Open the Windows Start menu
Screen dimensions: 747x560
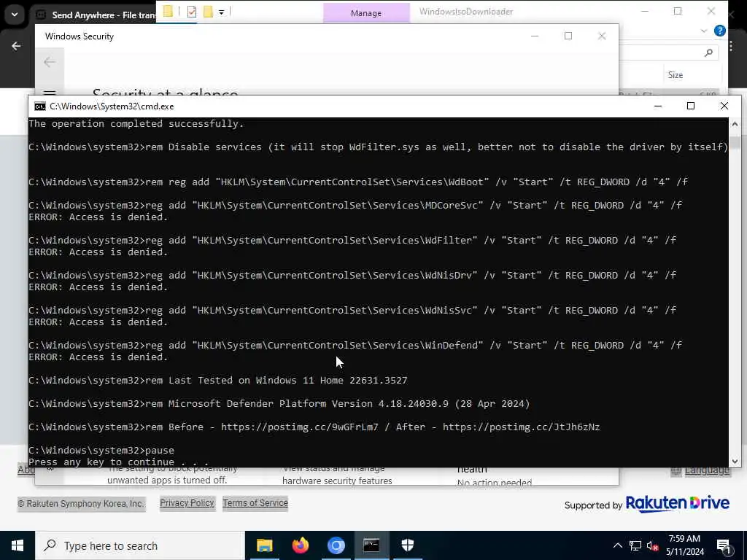coord(18,545)
